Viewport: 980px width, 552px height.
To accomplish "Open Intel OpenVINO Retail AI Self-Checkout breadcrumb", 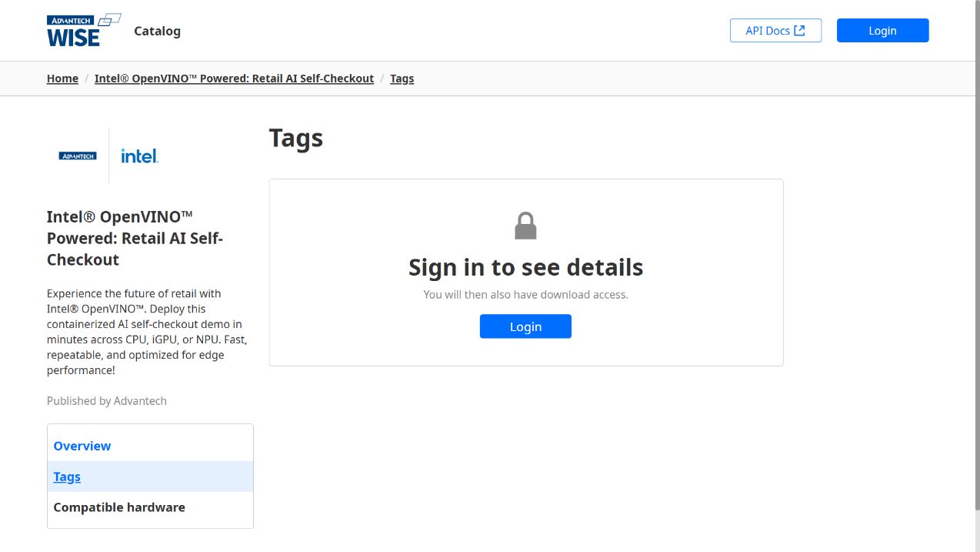I will coord(234,79).
